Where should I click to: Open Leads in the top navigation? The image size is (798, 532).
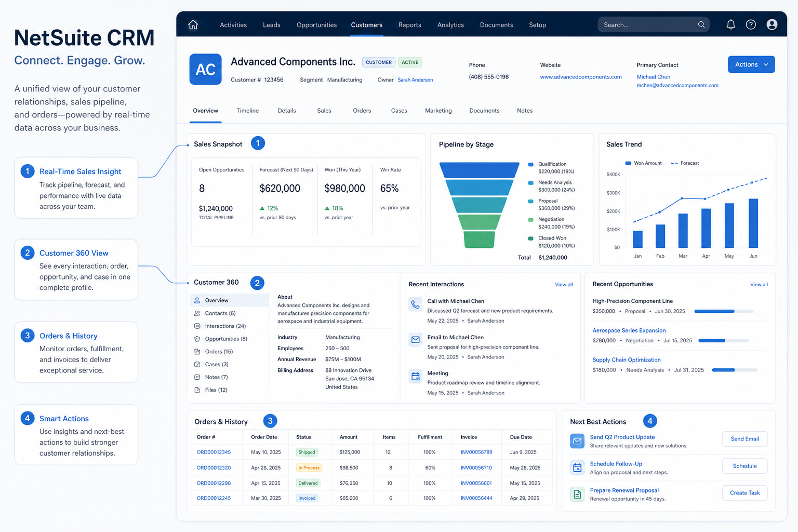click(272, 25)
